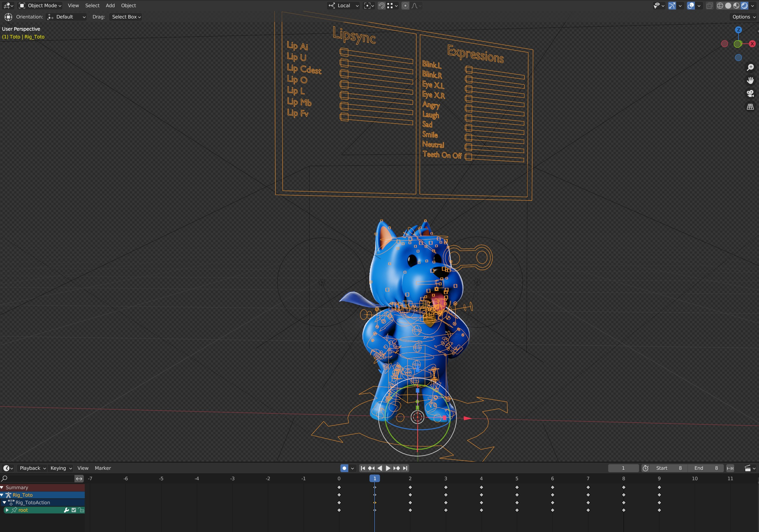Uncheck the root channel enable checkbox
Image resolution: width=759 pixels, height=532 pixels.
73,510
